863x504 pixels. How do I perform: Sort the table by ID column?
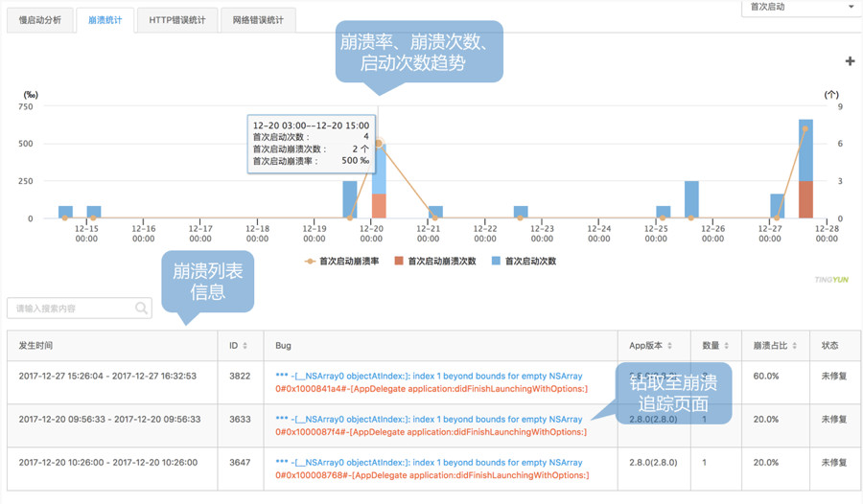click(245, 346)
